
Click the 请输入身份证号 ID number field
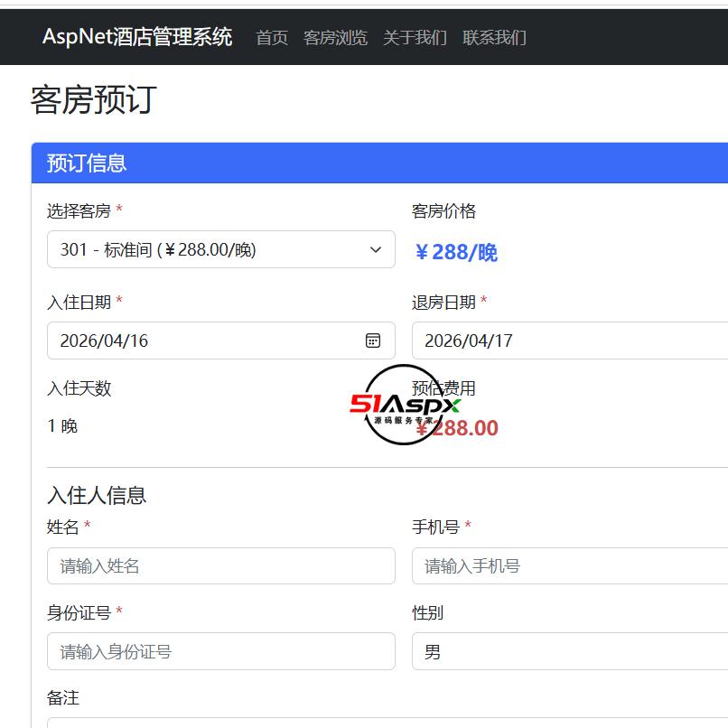[x=221, y=651]
